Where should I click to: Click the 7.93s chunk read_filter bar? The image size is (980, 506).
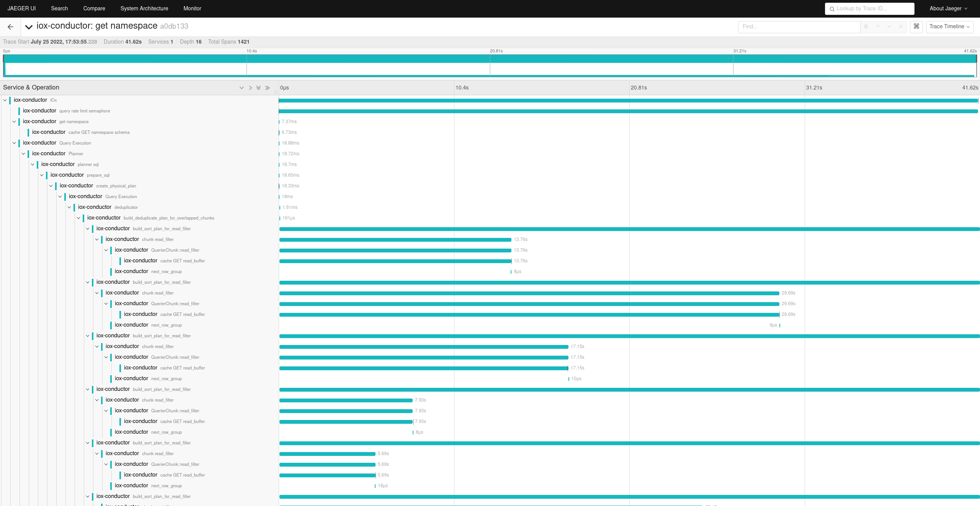click(x=346, y=400)
